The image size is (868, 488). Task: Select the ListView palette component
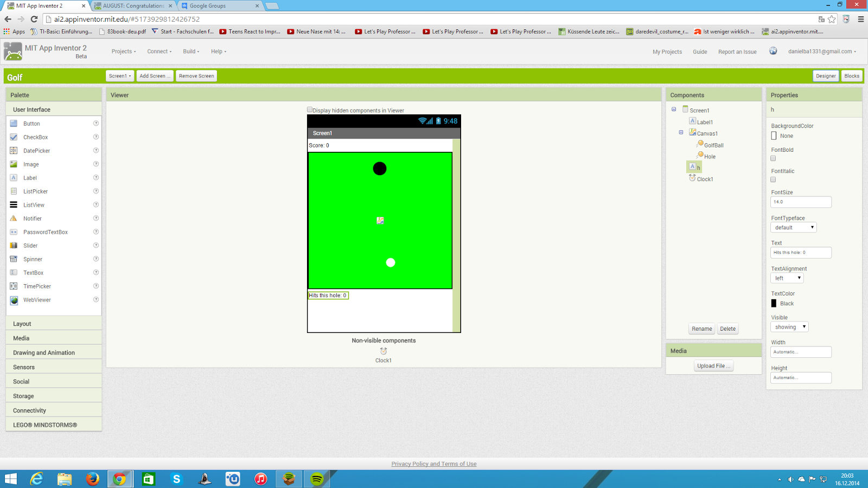(x=34, y=204)
